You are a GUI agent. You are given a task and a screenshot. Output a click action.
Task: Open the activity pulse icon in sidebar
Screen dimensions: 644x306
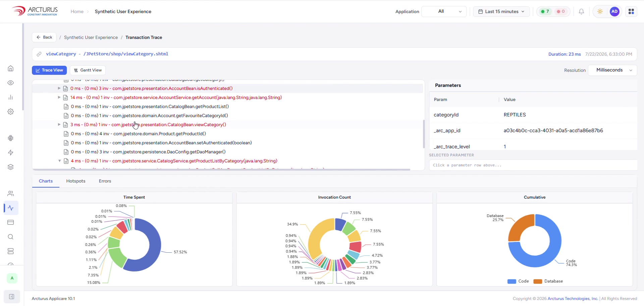pyautogui.click(x=11, y=208)
